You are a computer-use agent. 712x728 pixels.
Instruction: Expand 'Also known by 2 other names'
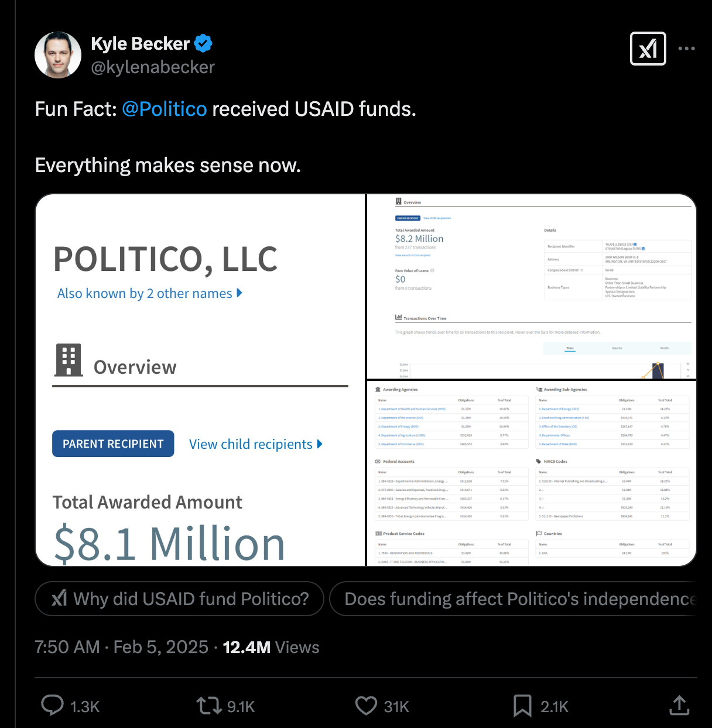click(x=148, y=293)
